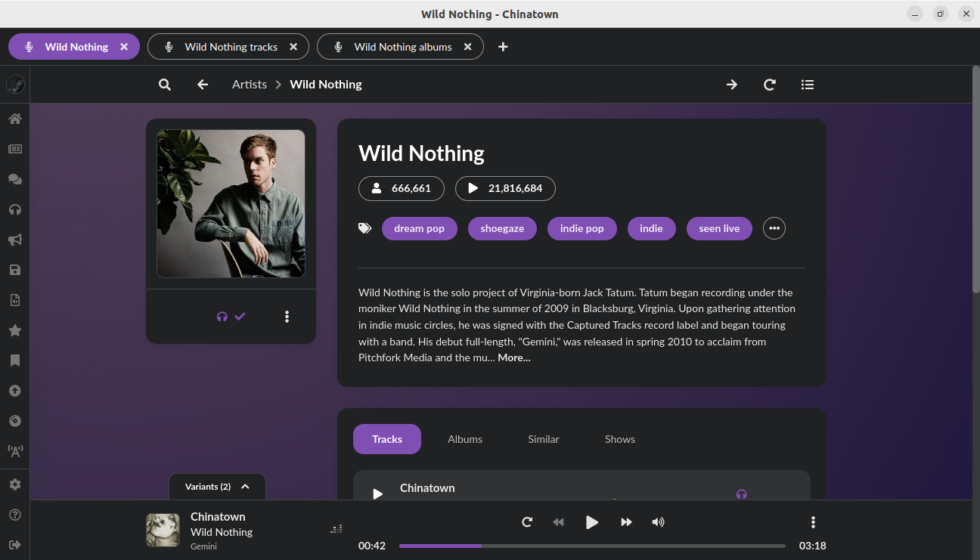Open the upload arrow sidebar icon
This screenshot has width=980, height=560.
click(x=15, y=391)
